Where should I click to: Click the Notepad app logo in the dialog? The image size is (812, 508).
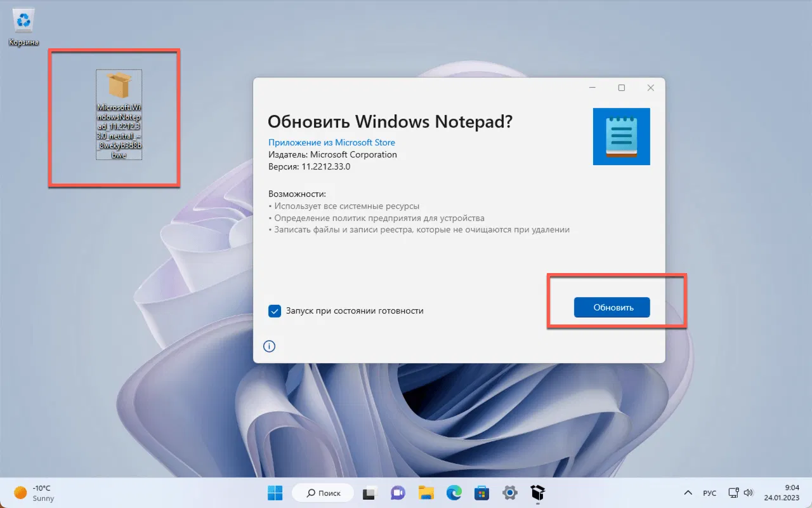622,137
